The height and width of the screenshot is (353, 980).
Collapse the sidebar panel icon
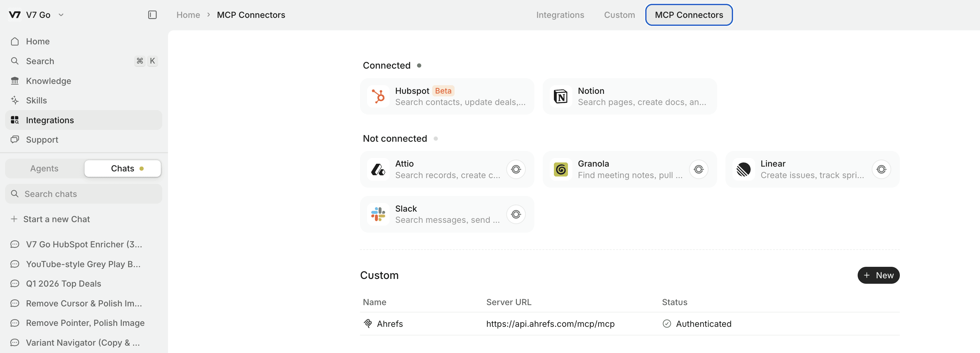pos(152,15)
